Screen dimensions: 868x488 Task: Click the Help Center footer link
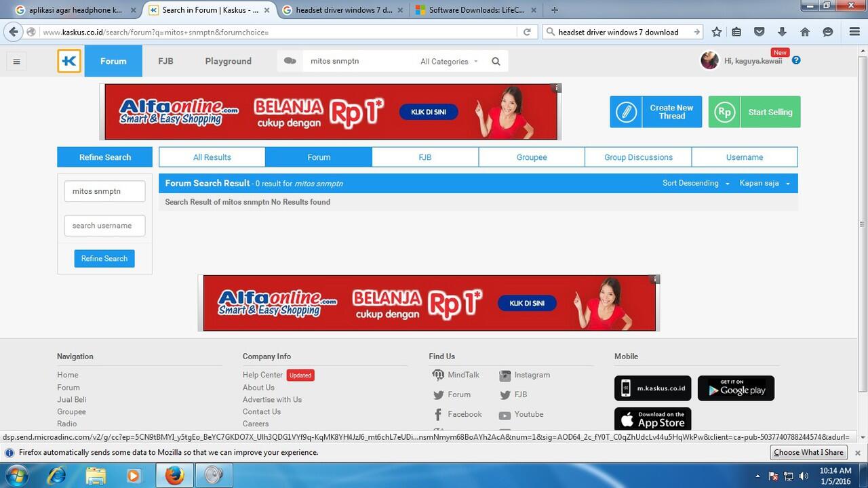[x=262, y=375]
